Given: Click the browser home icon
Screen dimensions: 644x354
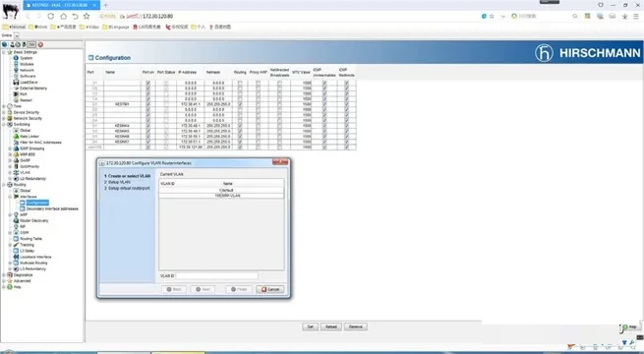Looking at the screenshot, I should 63,16.
